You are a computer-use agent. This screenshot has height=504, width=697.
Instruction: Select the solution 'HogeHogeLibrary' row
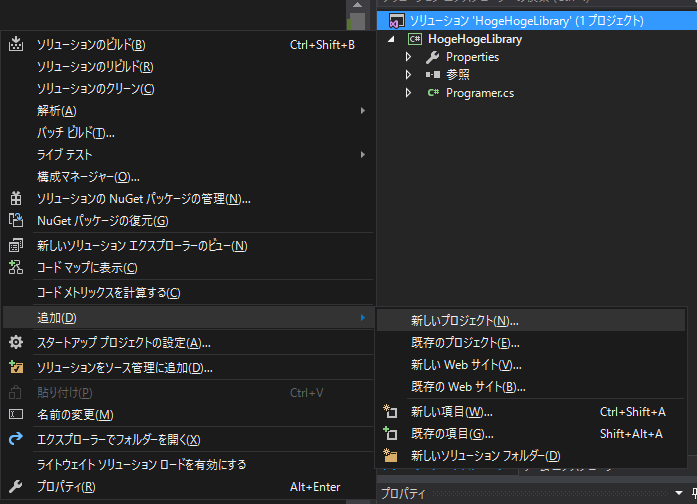tap(537, 20)
